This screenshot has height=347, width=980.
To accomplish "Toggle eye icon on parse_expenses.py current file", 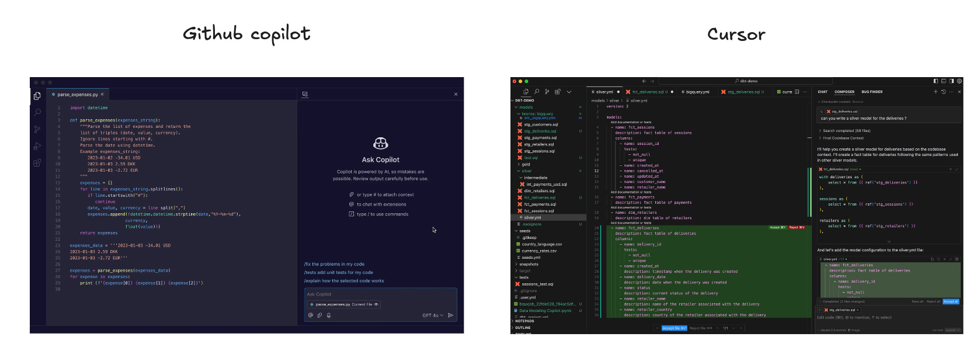I will (376, 304).
